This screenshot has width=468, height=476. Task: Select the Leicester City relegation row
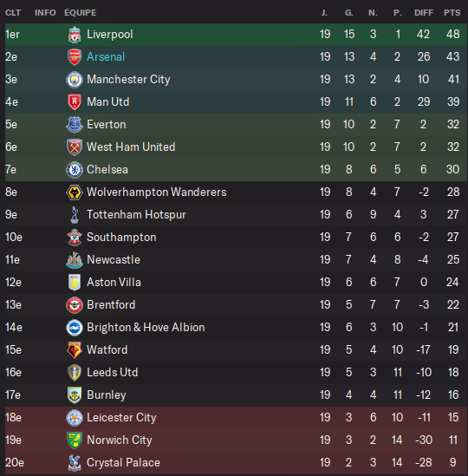click(x=236, y=417)
